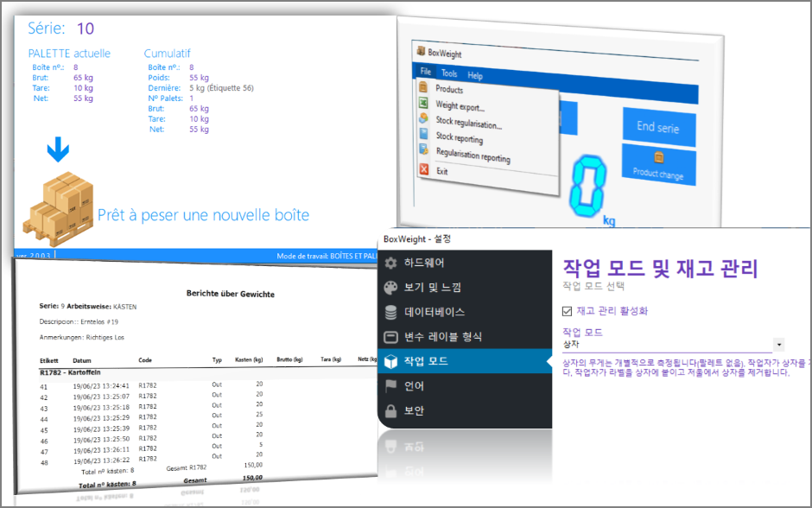
Task: Select report row with Etikett 44
Action: pyautogui.click(x=153, y=417)
